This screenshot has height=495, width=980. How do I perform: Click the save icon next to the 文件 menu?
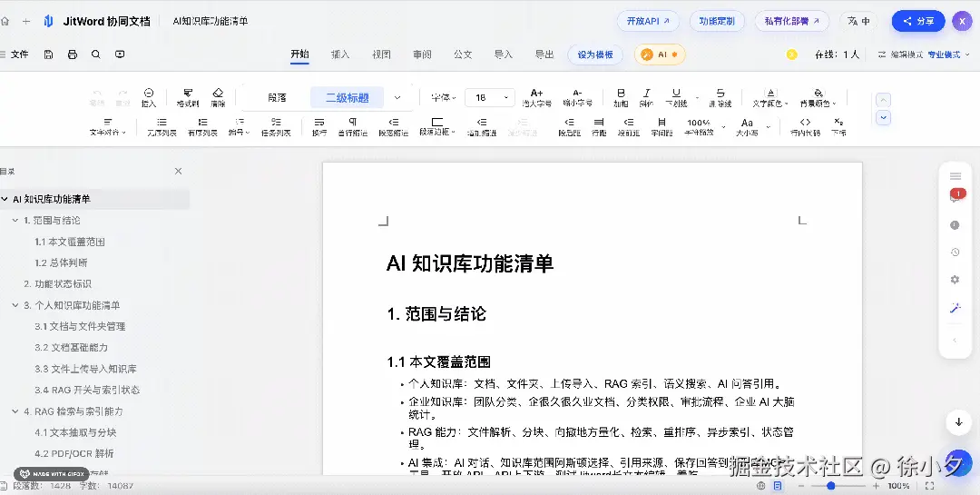click(49, 54)
